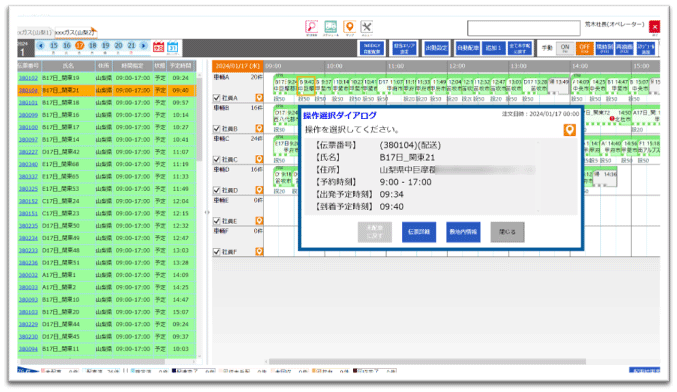
Task: Select date 17 in the week strip
Action: 79,46
